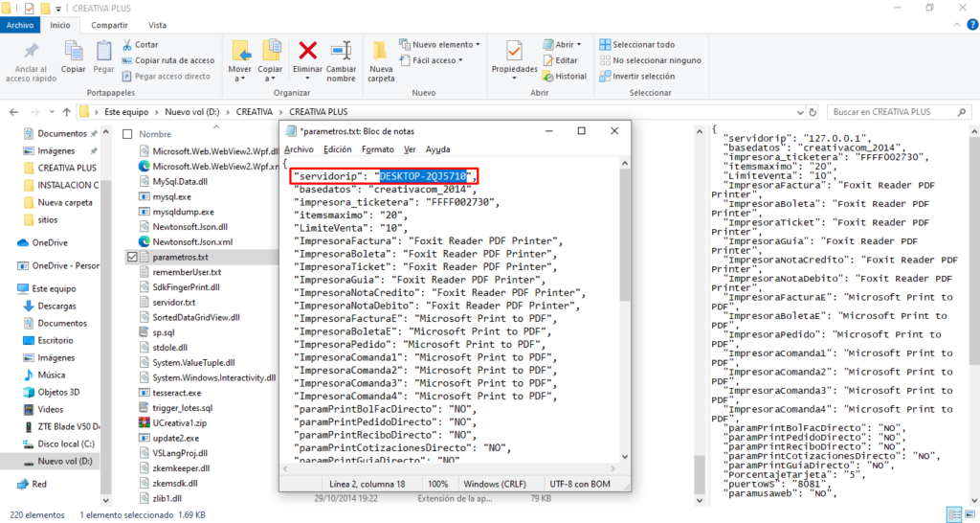The image size is (980, 523).
Task: Open OneDrive in navigation pane
Action: pos(50,242)
